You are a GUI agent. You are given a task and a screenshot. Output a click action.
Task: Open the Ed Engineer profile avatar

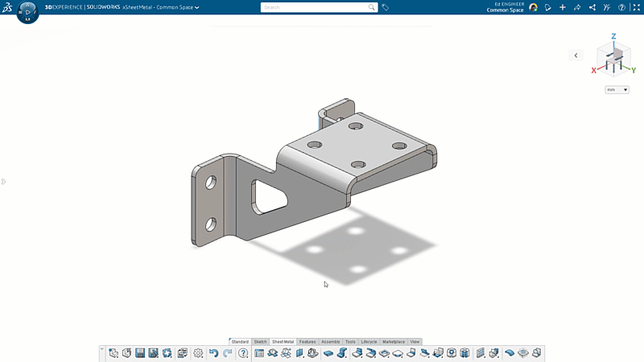[533, 7]
